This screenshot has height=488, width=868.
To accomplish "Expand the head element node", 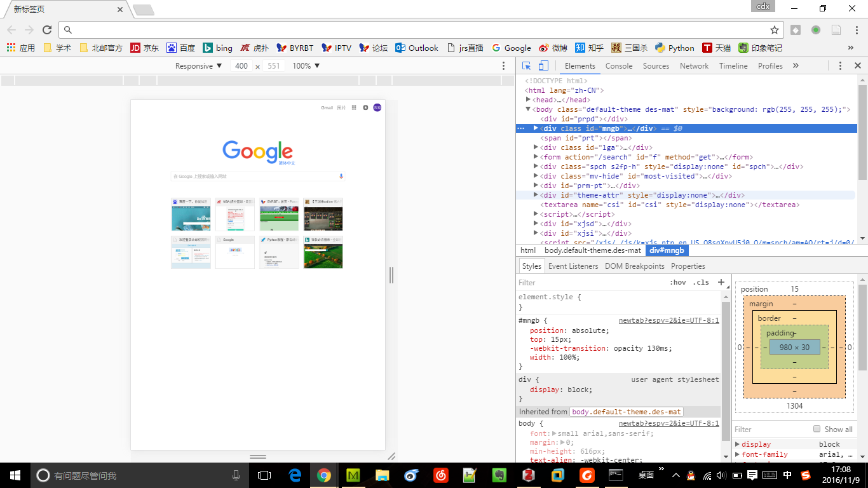I will tap(528, 100).
